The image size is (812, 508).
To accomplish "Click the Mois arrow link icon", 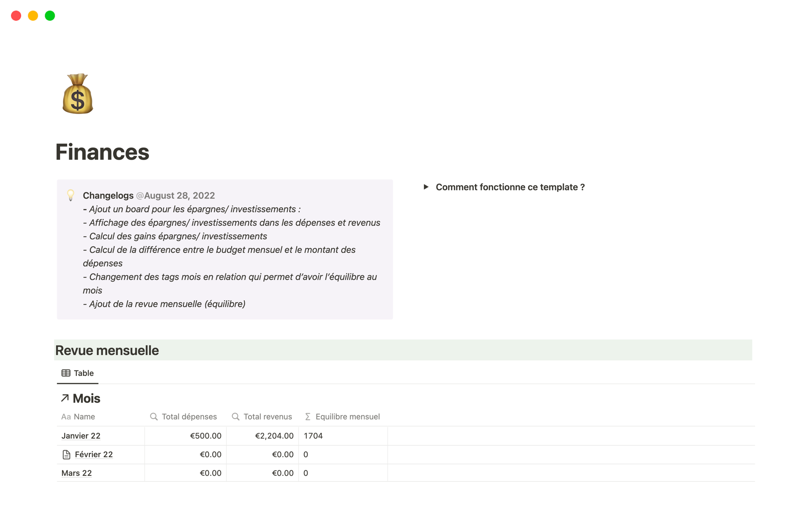I will tap(65, 398).
